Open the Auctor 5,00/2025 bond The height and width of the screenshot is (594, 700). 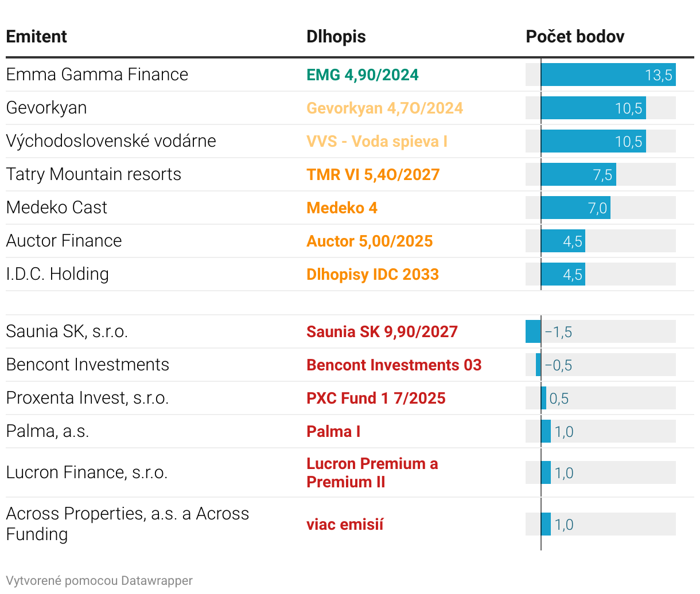tap(370, 241)
